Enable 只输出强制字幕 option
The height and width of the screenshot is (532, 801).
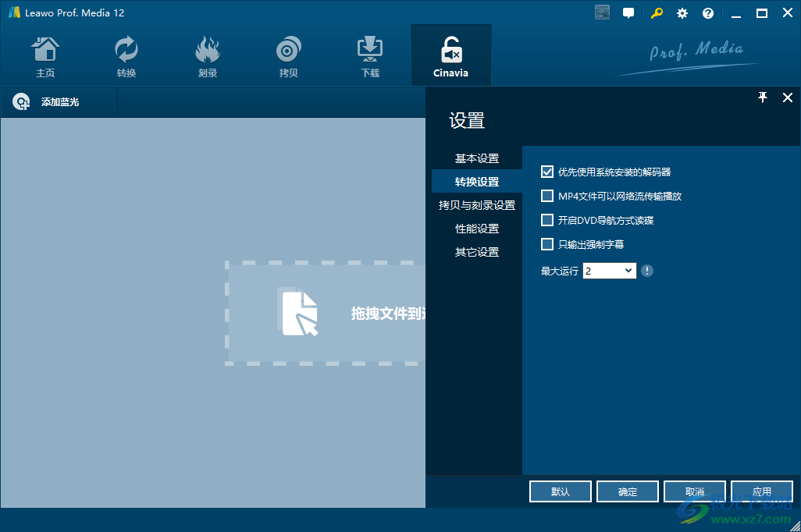pyautogui.click(x=547, y=244)
